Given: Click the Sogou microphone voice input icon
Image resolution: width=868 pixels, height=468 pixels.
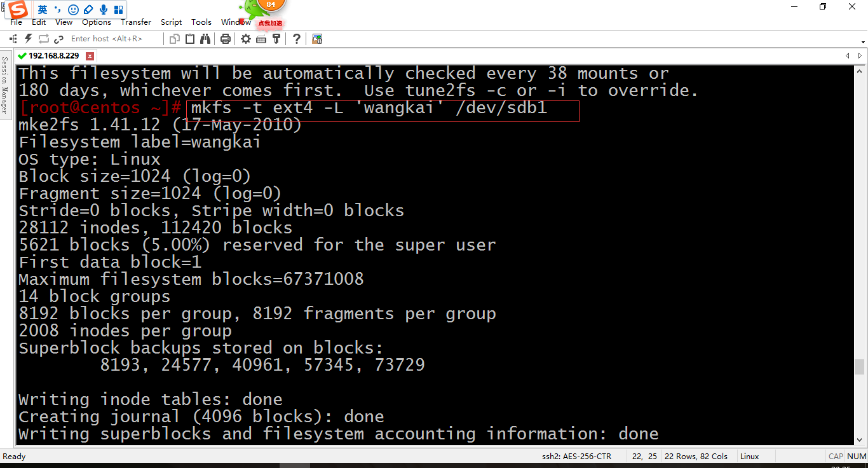Looking at the screenshot, I should [x=104, y=10].
